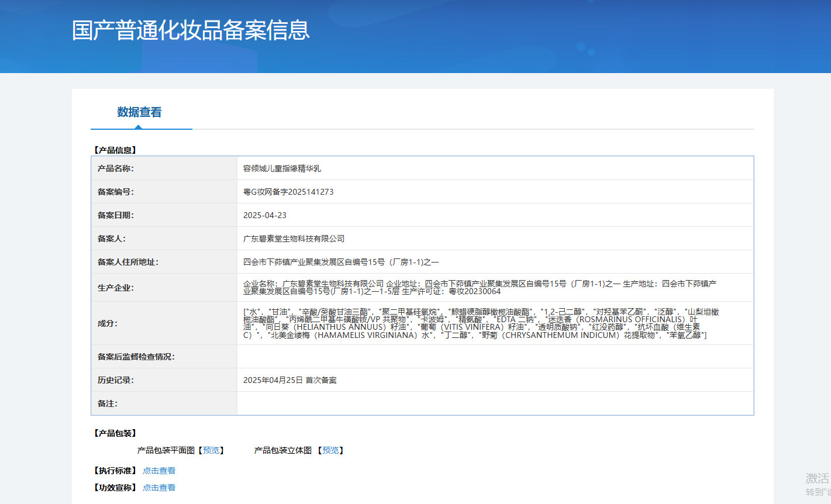Open 点击查看 link beside 执行标准
The image size is (831, 504).
coord(159,471)
